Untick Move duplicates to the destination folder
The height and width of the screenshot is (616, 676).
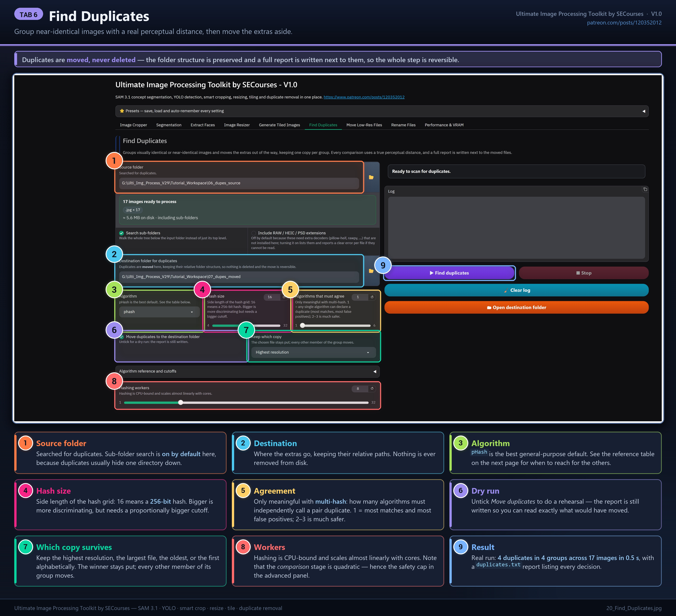tap(122, 337)
